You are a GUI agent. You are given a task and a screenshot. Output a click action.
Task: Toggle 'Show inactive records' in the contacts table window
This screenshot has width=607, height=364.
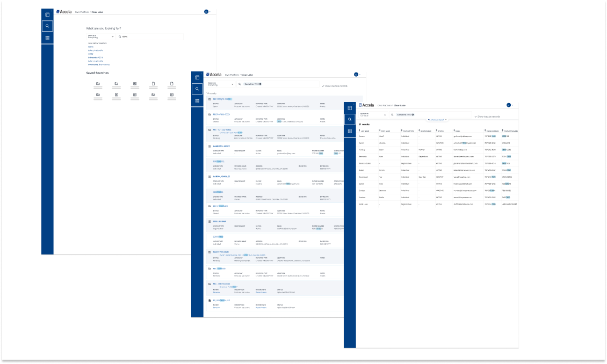(487, 116)
